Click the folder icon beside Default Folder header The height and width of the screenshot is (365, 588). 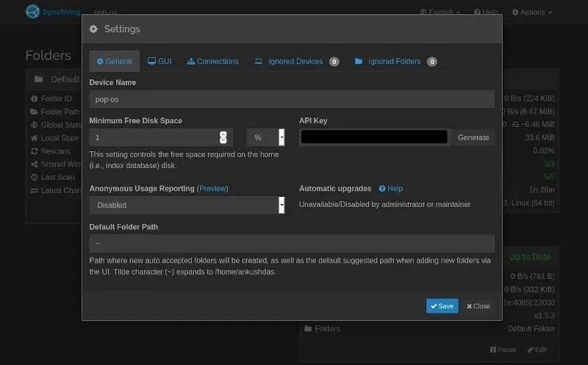pyautogui.click(x=38, y=79)
